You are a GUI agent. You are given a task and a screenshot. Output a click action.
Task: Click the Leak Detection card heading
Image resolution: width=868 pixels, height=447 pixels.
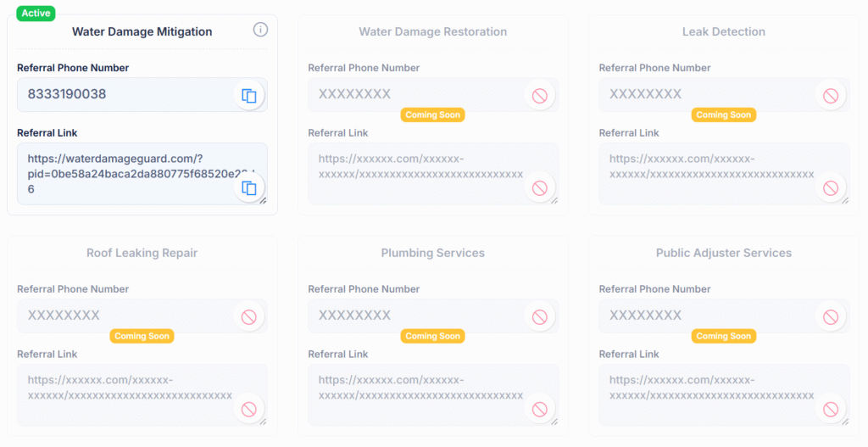724,31
